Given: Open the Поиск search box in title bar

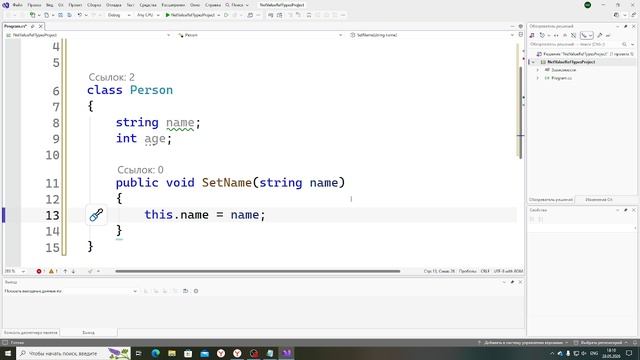Looking at the screenshot, I should click(237, 5).
